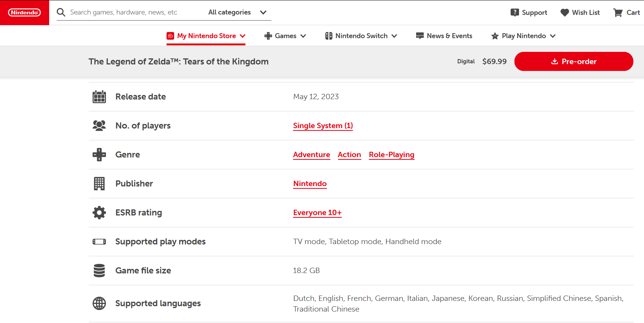This screenshot has width=644, height=323.
Task: Click the 18.2 GB file size value
Action: 306,270
